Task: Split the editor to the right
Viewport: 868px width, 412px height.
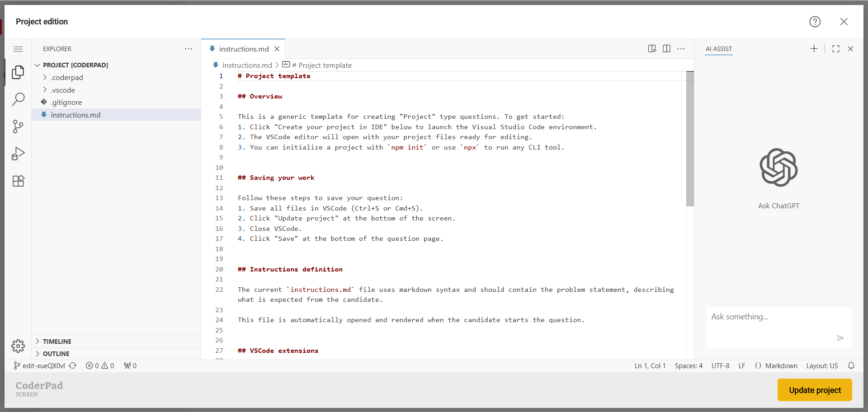Action: click(x=666, y=49)
